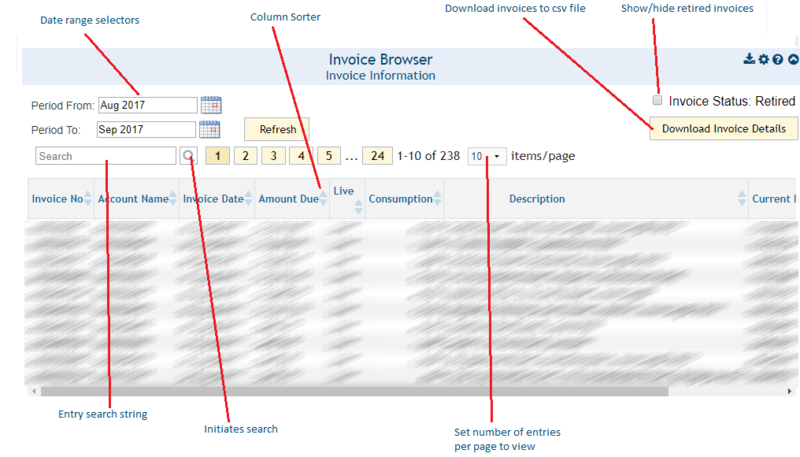The height and width of the screenshot is (457, 800).
Task: Sort by the Account Name column arrows
Action: click(173, 198)
